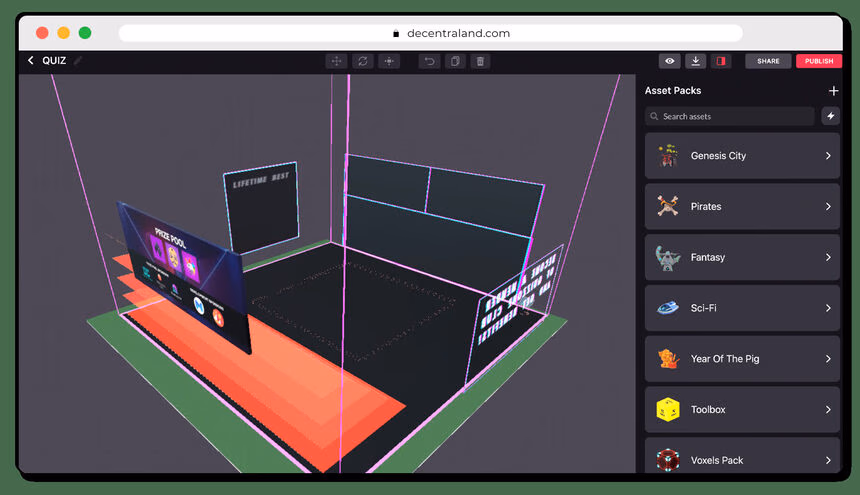This screenshot has width=860, height=495.
Task: Click the Genesis City pack thumbnail icon
Action: point(667,156)
